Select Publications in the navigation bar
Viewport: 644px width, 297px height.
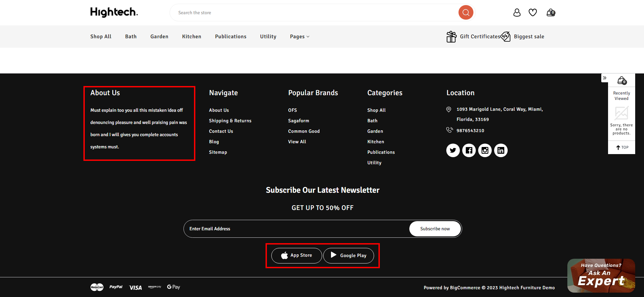coord(231,37)
